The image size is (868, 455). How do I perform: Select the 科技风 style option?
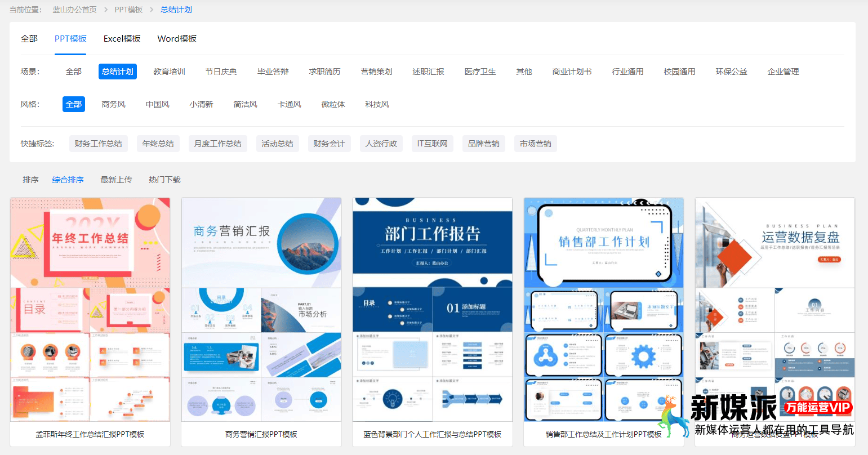(377, 104)
